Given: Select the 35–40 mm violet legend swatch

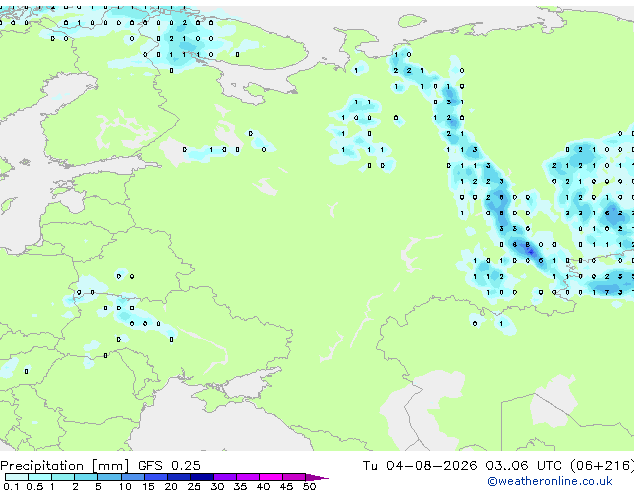Looking at the screenshot, I should (x=248, y=477).
